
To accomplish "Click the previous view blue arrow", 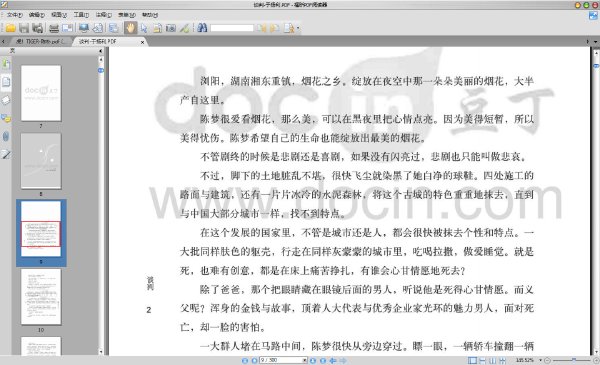I will pyautogui.click(x=333, y=360).
